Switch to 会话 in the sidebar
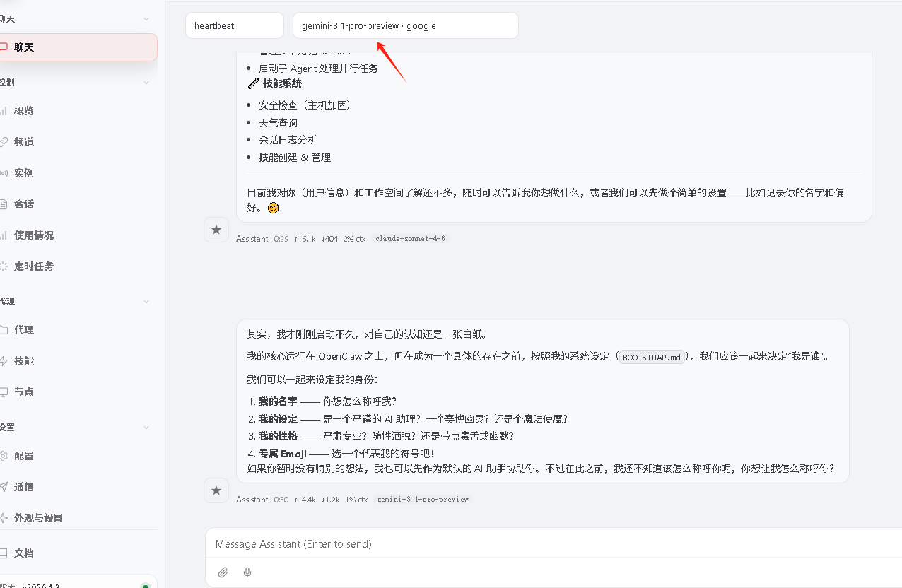This screenshot has height=588, width=902. click(x=24, y=204)
